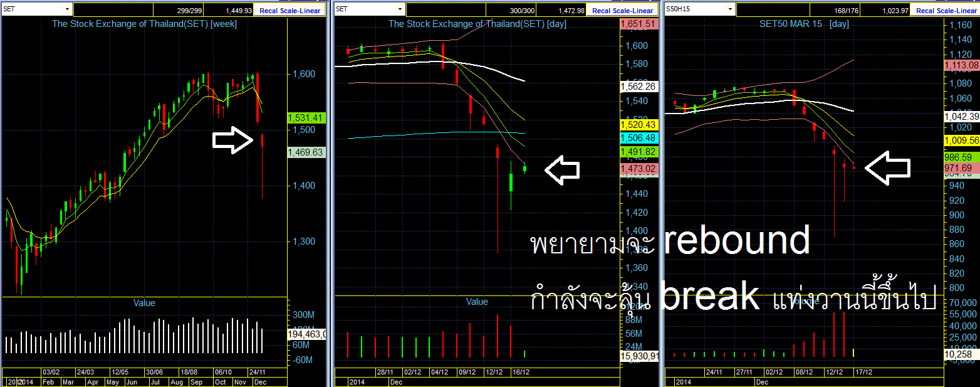980x387 pixels.
Task: Click the 16/12 date on daily SET axis
Action: click(x=522, y=372)
